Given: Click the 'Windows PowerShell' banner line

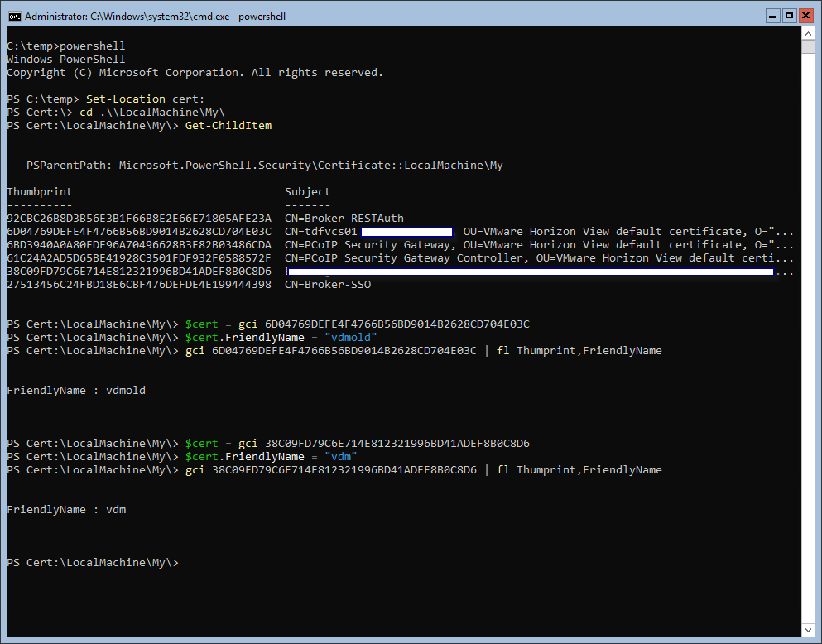Looking at the screenshot, I should (x=66, y=60).
